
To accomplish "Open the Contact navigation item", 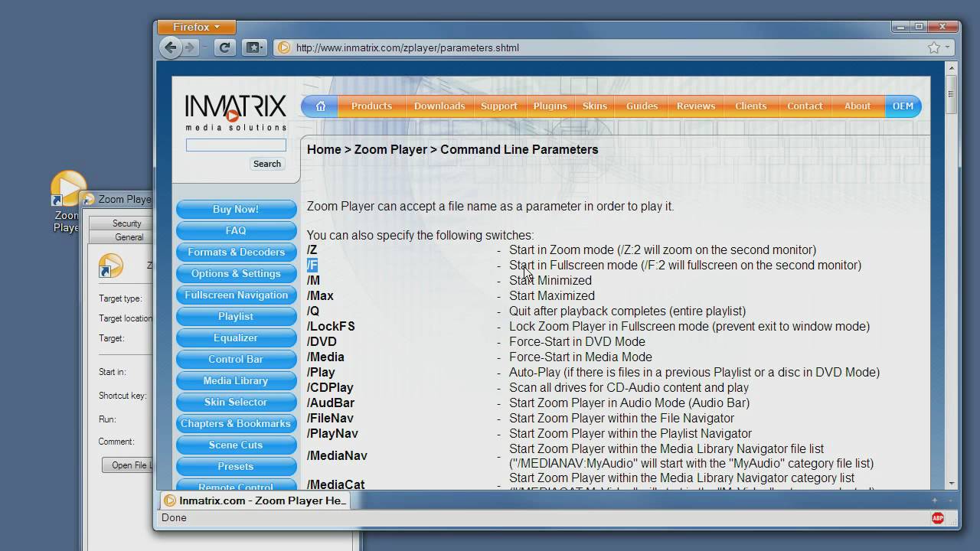I will (x=805, y=106).
